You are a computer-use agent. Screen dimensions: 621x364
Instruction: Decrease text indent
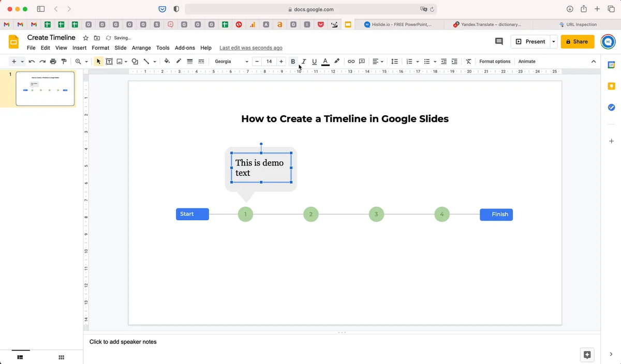[x=443, y=62]
